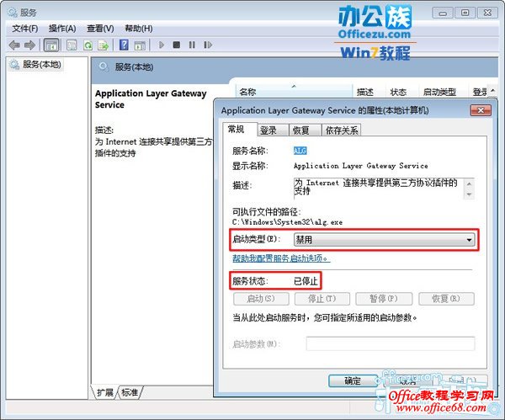The image size is (505, 420).
Task: Close the Application Layer Gateway Service properties dialog
Action: tap(481, 110)
